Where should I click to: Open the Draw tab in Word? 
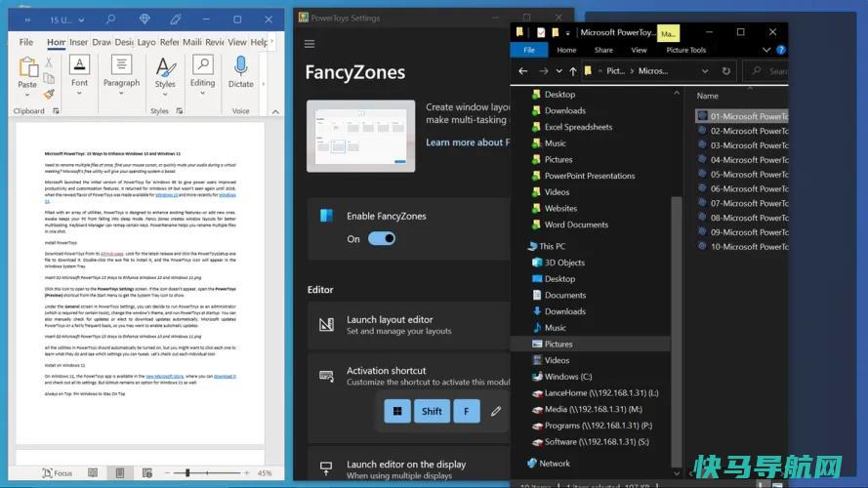(x=102, y=42)
